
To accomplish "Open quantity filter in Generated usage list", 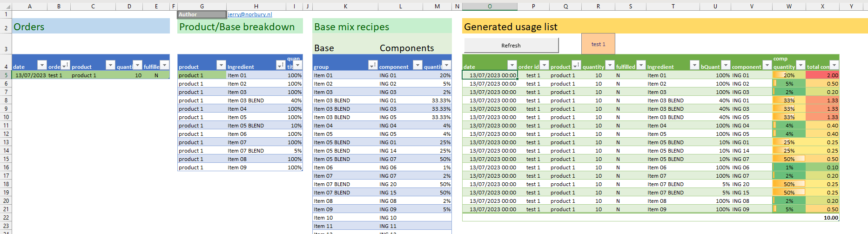I will pos(610,65).
